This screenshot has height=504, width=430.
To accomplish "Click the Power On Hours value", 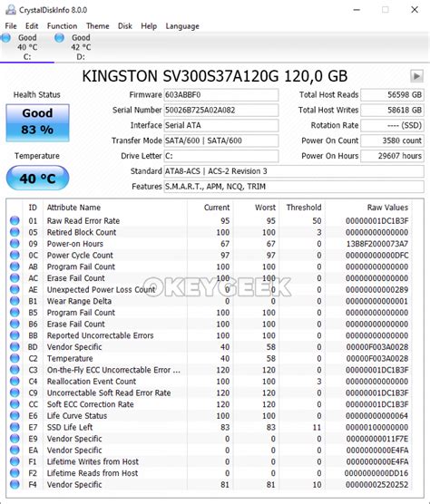I will click(x=392, y=156).
